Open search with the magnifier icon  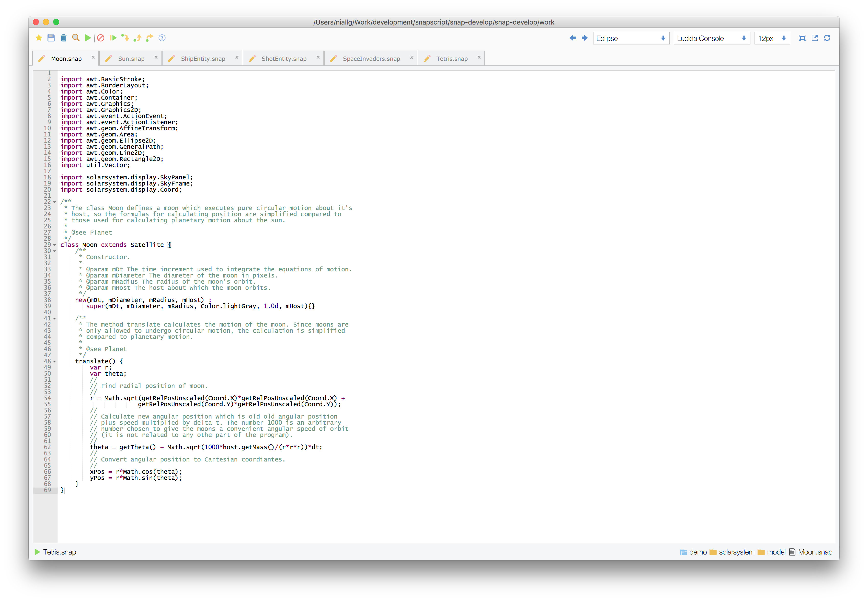coord(76,38)
